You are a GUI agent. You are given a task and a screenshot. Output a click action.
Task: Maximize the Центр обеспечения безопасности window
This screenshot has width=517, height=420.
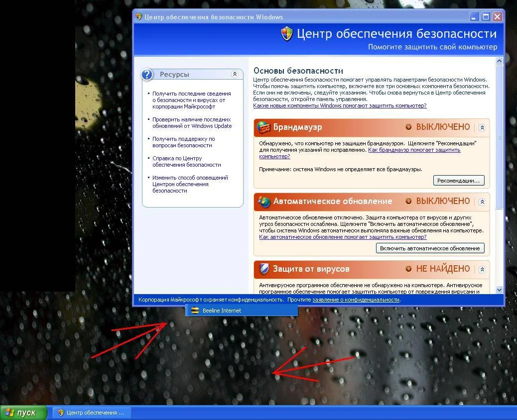click(x=486, y=17)
